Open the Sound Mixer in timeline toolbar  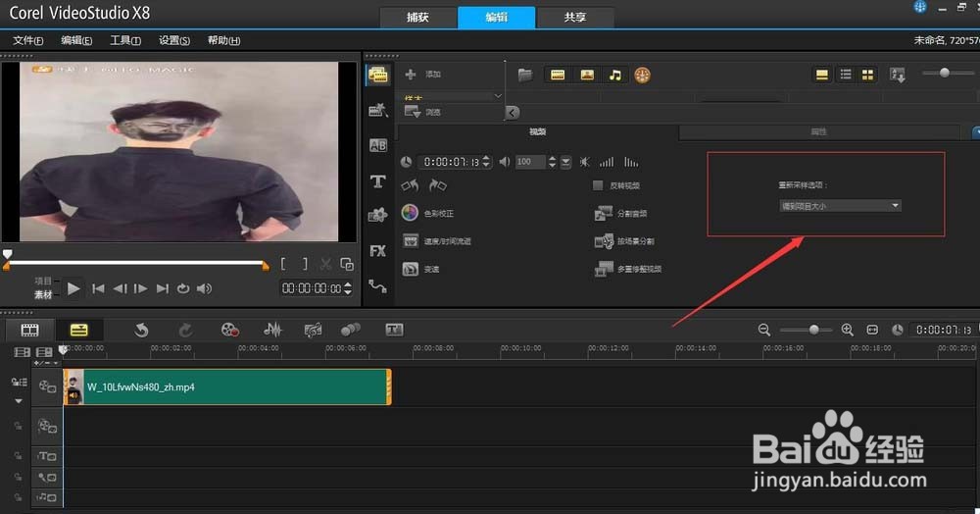[272, 330]
